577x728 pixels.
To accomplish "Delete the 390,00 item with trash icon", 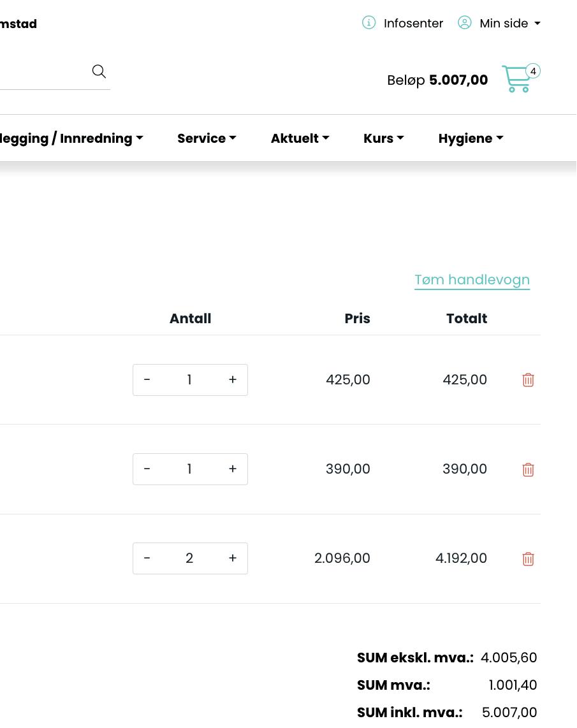I will (528, 470).
